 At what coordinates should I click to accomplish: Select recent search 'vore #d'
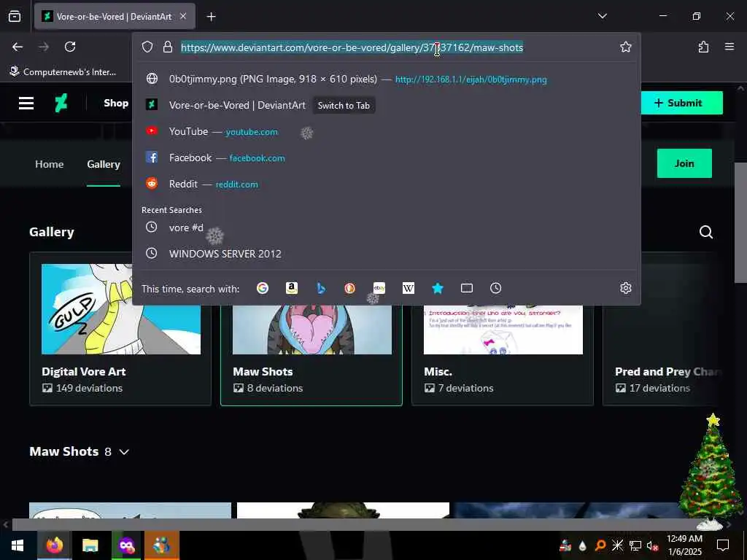click(386, 227)
